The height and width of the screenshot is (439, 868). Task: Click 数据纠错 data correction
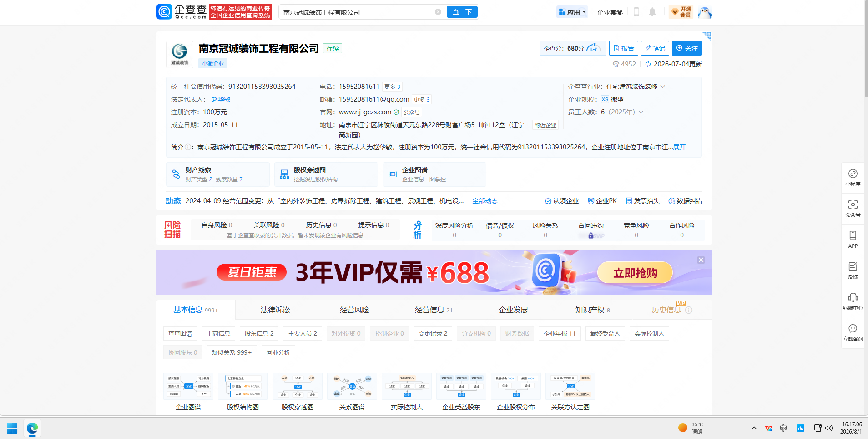685,201
